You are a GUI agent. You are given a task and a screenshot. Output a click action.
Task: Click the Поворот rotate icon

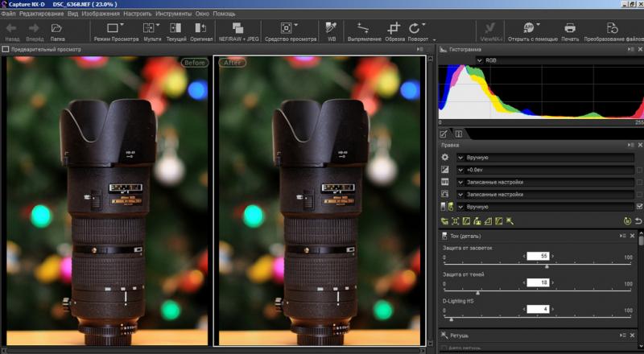[415, 28]
